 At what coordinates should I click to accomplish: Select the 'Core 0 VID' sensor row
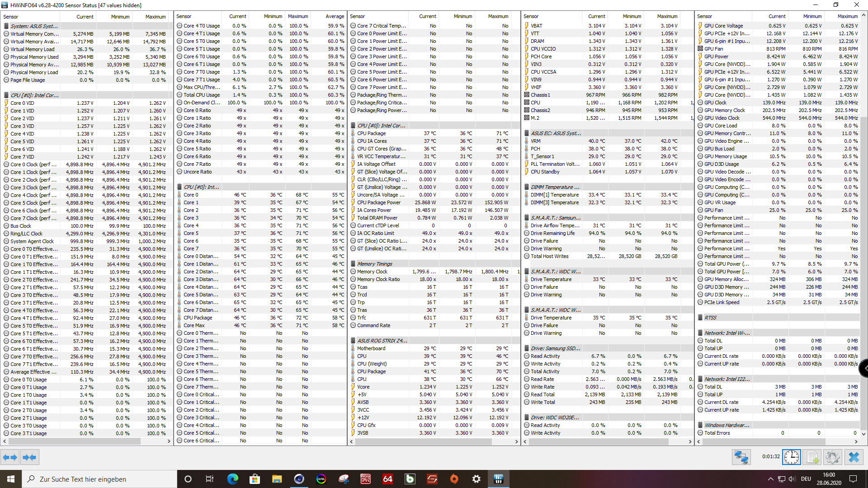point(87,103)
